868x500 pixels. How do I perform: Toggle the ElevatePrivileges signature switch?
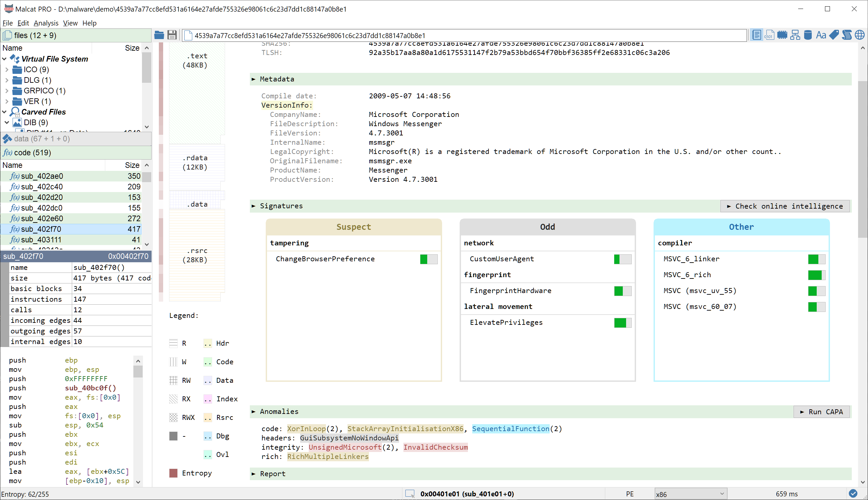[x=622, y=323]
